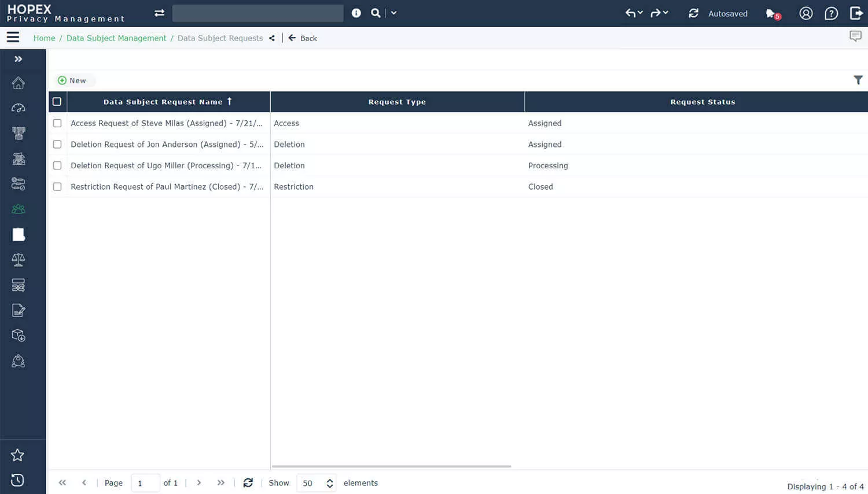868x494 pixels.
Task: Click the horizontal scrollbar under the table
Action: point(391,466)
